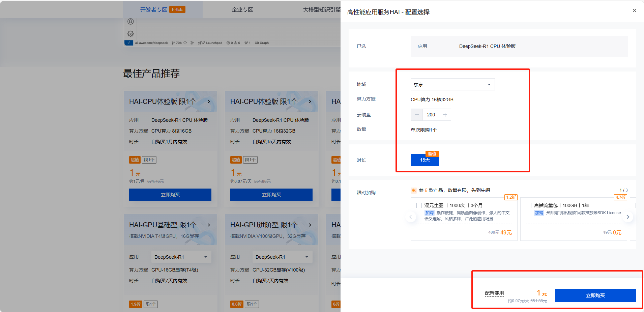Select the 15天 duration option

pyautogui.click(x=425, y=160)
